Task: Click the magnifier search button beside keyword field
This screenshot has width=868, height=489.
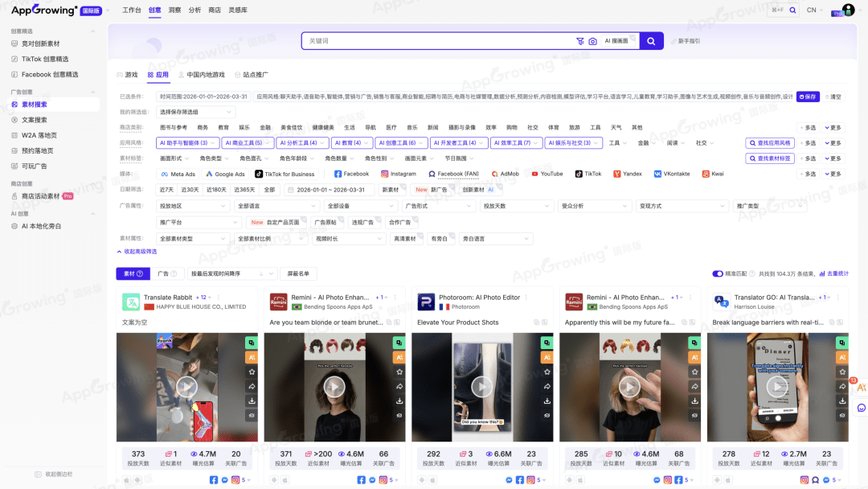Action: pyautogui.click(x=651, y=41)
